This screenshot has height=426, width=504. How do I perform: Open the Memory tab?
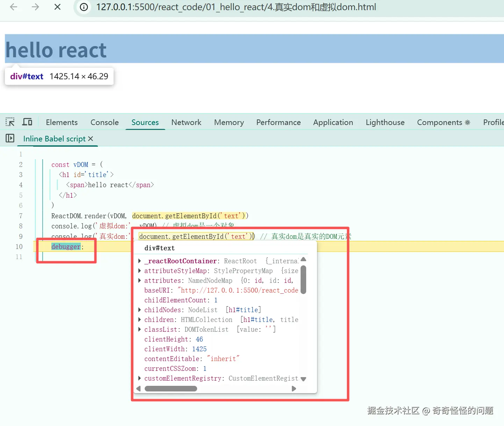click(229, 122)
